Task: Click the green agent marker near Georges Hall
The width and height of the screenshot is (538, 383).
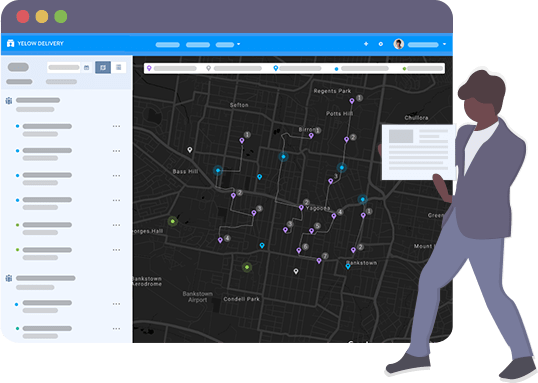Action: click(173, 221)
